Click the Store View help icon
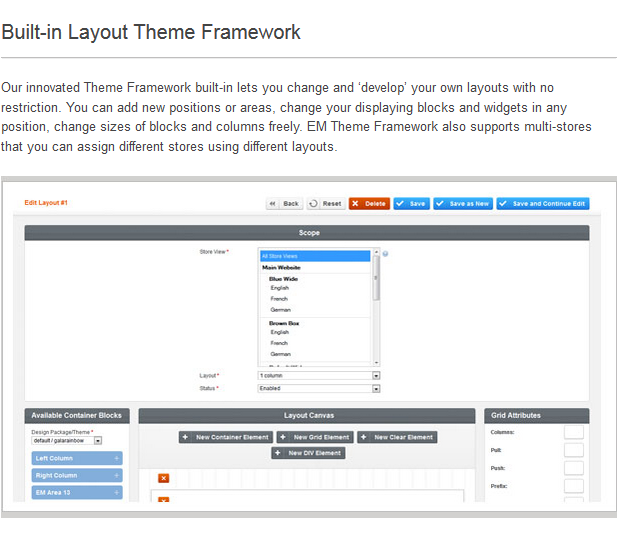Viewport: 617px width, 558px height. pyautogui.click(x=385, y=253)
